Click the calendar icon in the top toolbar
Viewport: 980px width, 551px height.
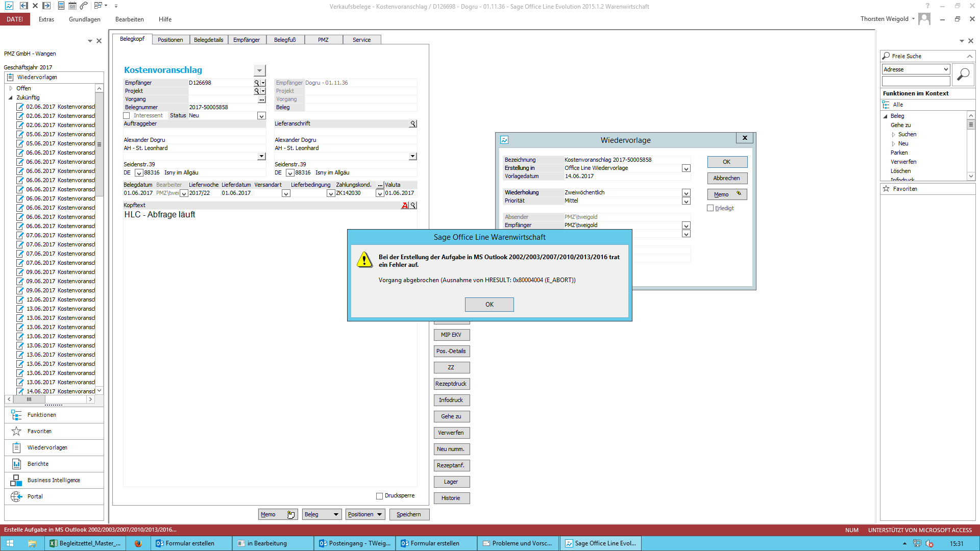72,6
